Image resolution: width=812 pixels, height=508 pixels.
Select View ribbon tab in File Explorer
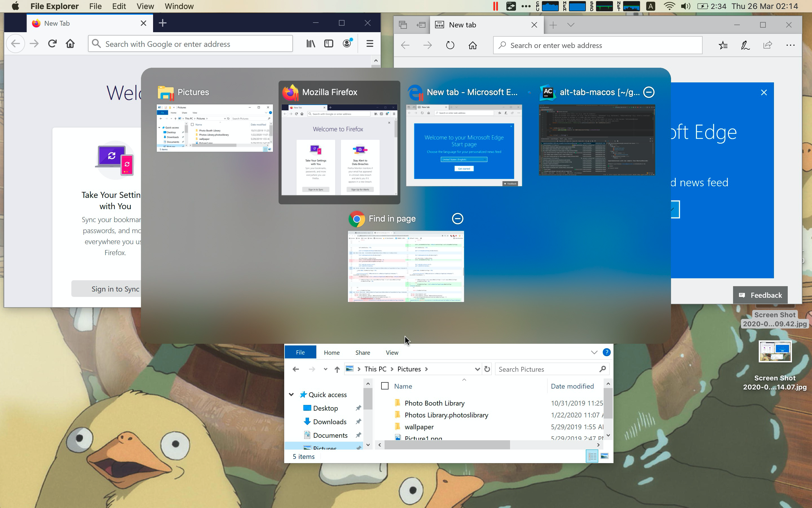pos(392,352)
